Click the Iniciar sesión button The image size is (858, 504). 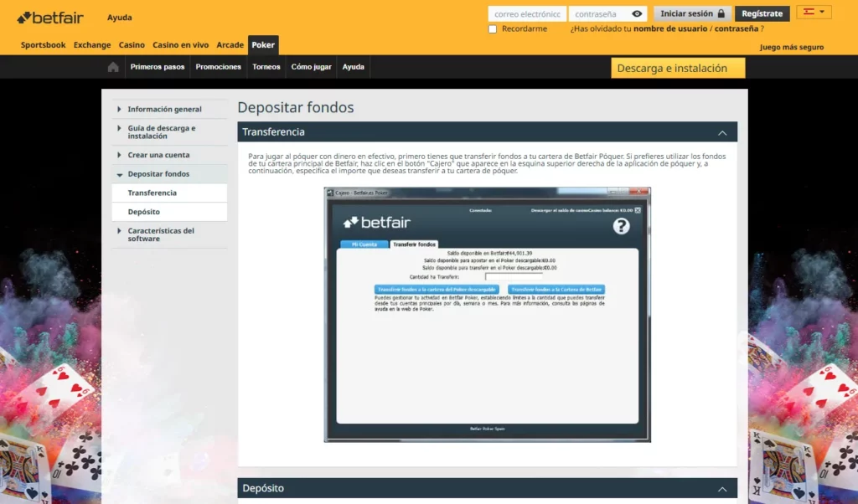(692, 13)
